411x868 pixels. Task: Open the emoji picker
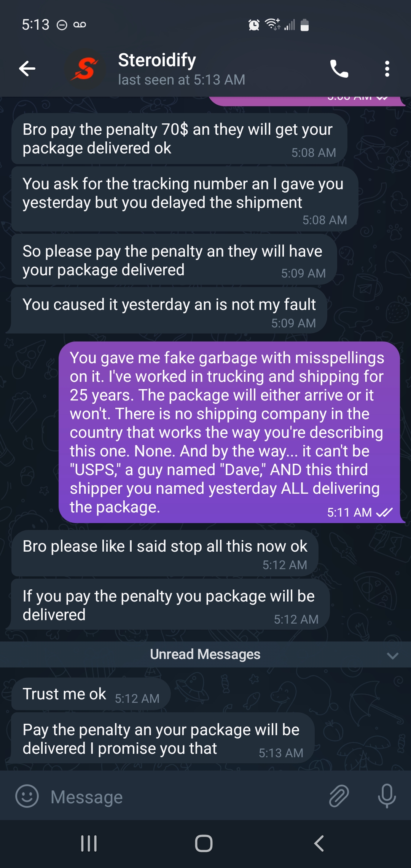pos(27,796)
